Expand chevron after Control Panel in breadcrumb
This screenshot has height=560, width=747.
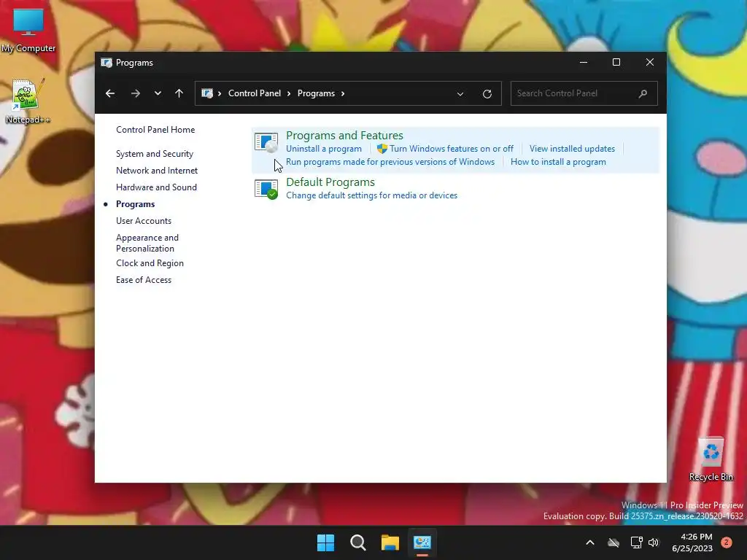(x=289, y=93)
